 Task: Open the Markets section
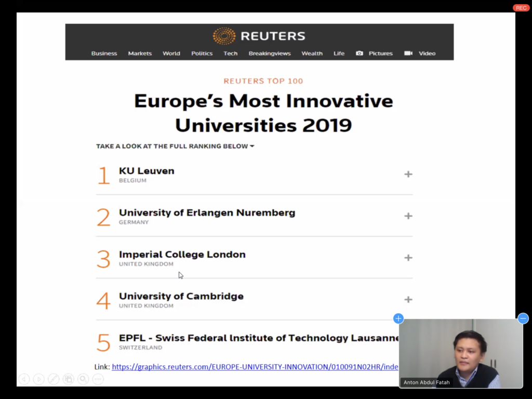[140, 54]
